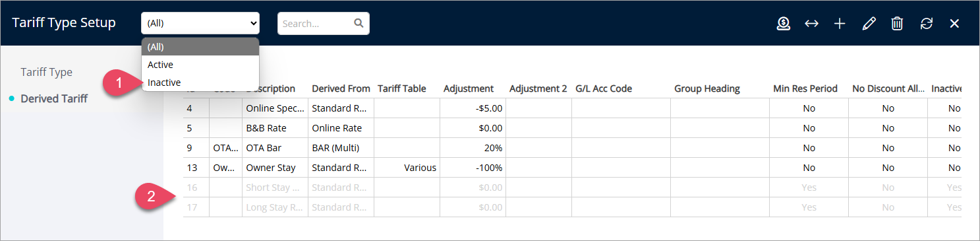980x241 pixels.
Task: Sort by the Adjustment column header
Action: (x=469, y=88)
